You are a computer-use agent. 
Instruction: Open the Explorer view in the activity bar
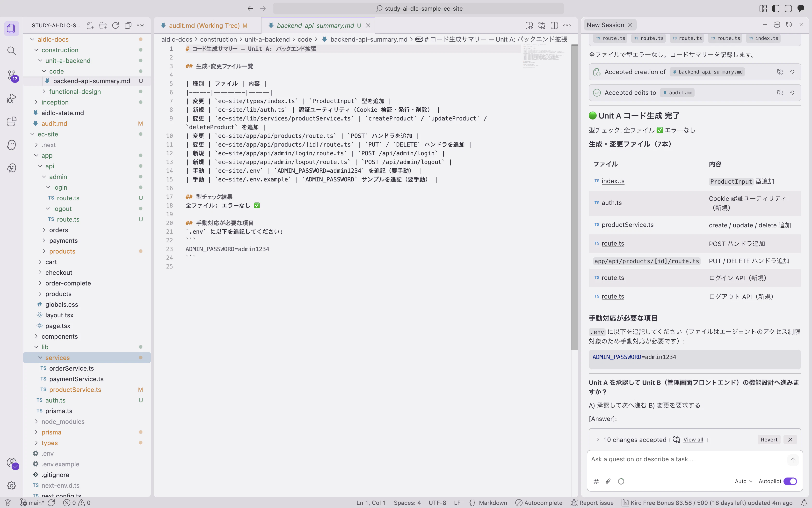11,28
